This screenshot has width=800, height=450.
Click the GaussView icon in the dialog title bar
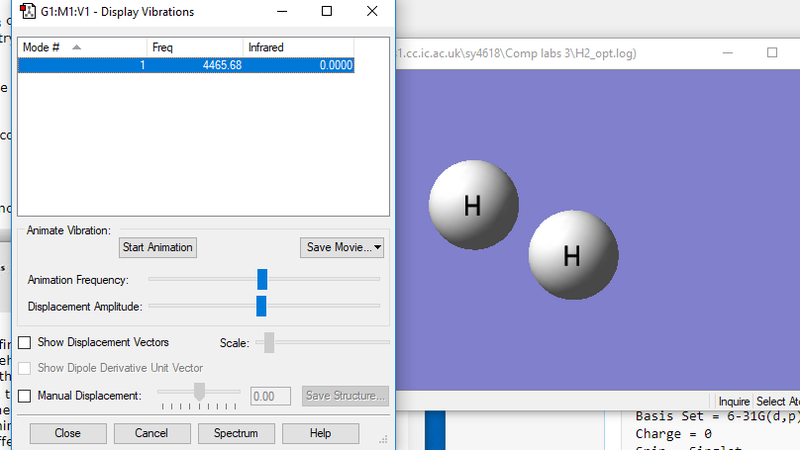(x=28, y=11)
